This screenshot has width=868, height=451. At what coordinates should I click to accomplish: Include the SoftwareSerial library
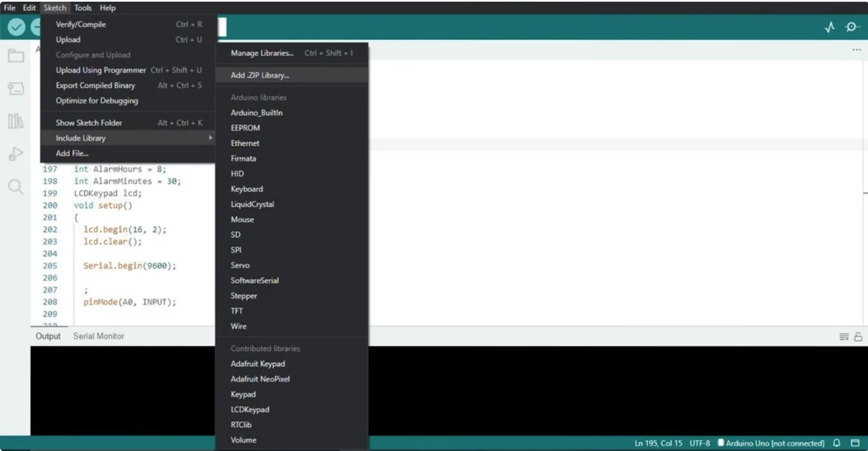tap(292, 280)
